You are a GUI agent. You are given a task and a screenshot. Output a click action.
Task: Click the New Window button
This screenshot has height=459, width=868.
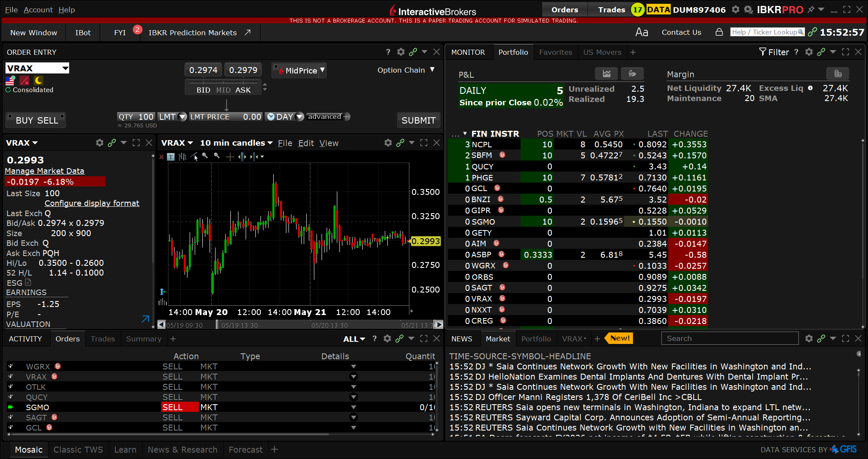34,32
